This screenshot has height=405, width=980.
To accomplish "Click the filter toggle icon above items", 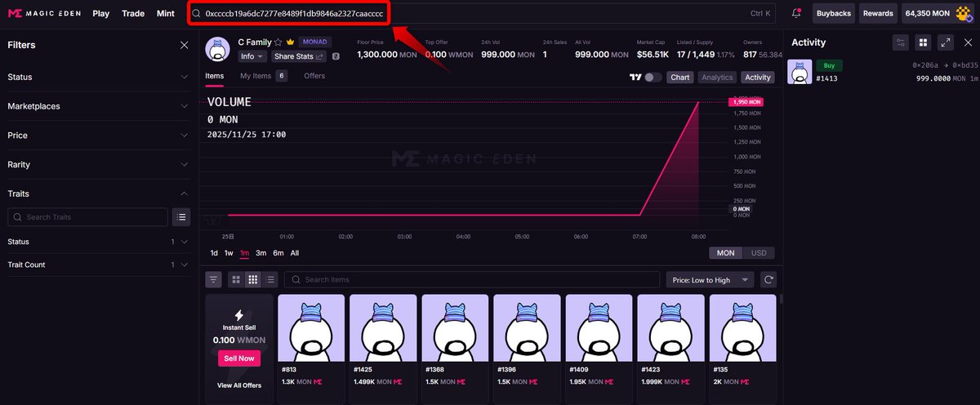I will 213,279.
